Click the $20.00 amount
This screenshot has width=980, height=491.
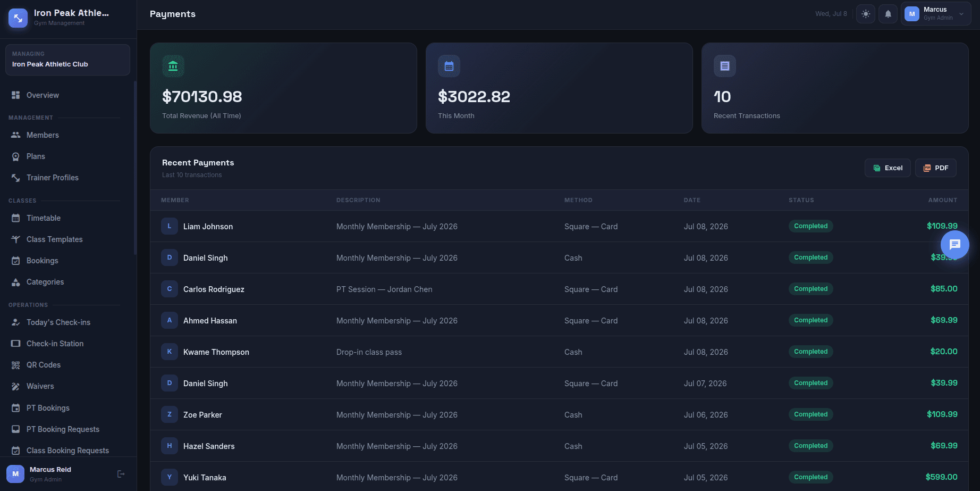click(944, 352)
